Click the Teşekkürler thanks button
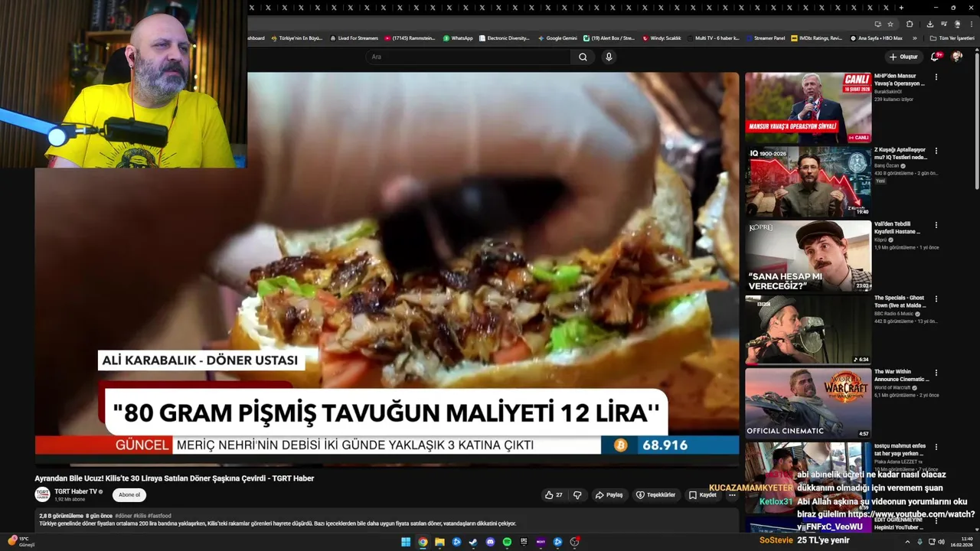This screenshot has height=551, width=980. (656, 495)
